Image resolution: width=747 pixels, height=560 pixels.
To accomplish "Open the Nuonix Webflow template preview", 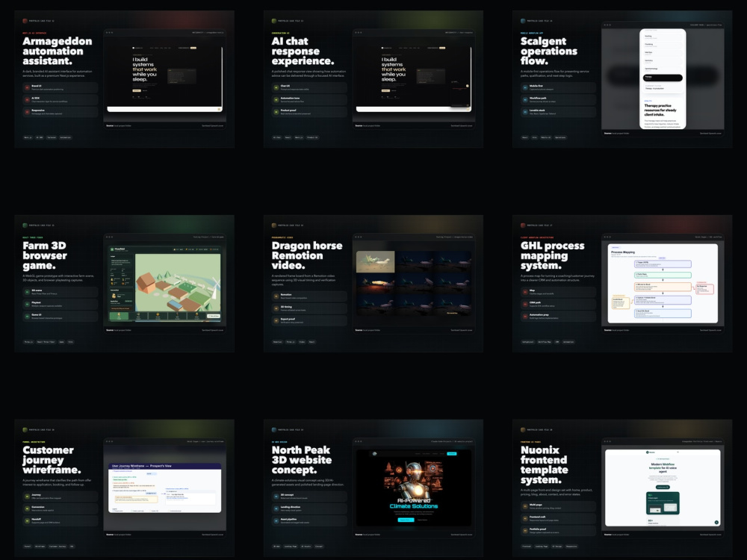I will [663, 488].
